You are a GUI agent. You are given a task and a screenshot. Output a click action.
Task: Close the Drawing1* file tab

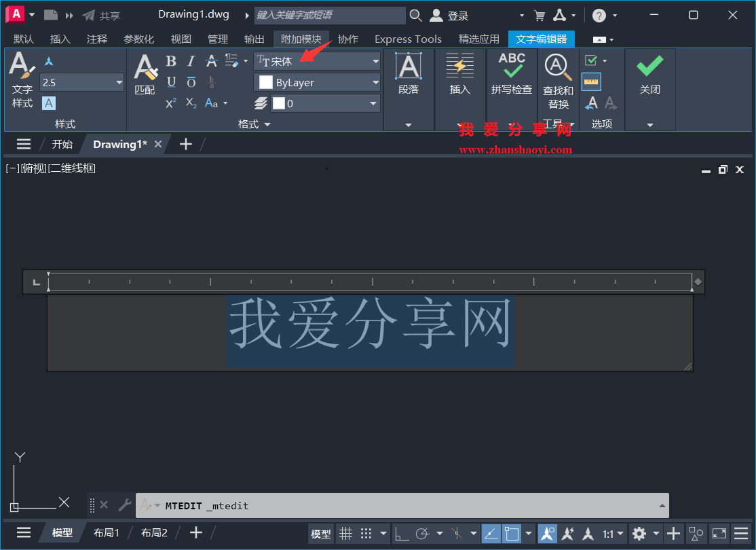(157, 144)
